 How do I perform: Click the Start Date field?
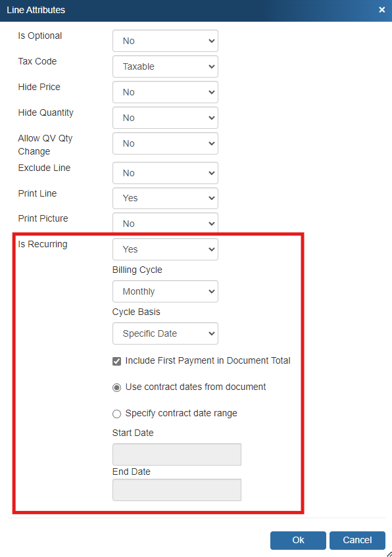pyautogui.click(x=177, y=454)
